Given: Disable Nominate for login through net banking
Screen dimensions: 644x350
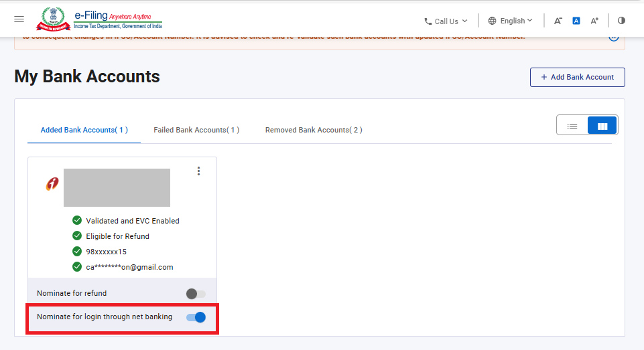Looking at the screenshot, I should point(196,317).
